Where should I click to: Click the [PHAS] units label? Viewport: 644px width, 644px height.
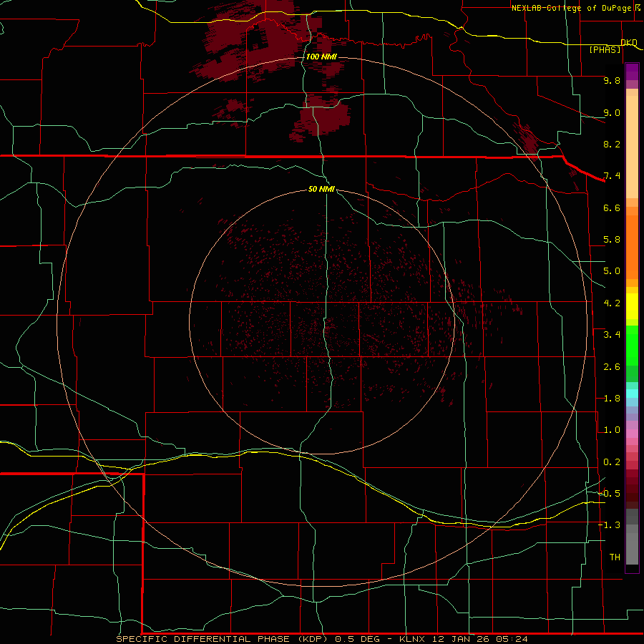pyautogui.click(x=605, y=50)
